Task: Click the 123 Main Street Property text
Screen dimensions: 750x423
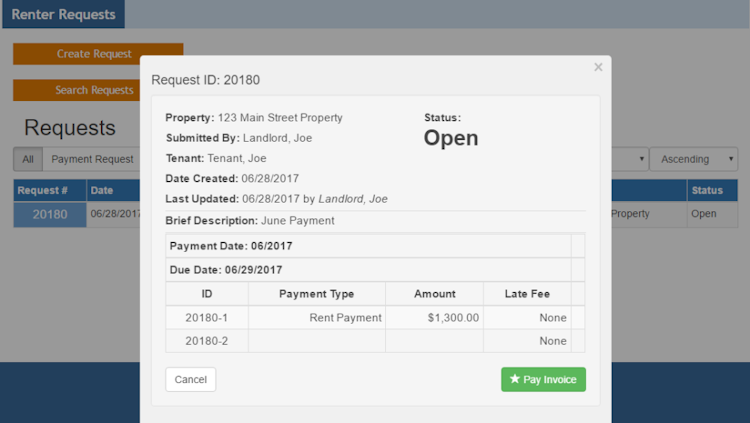Action: click(x=280, y=118)
